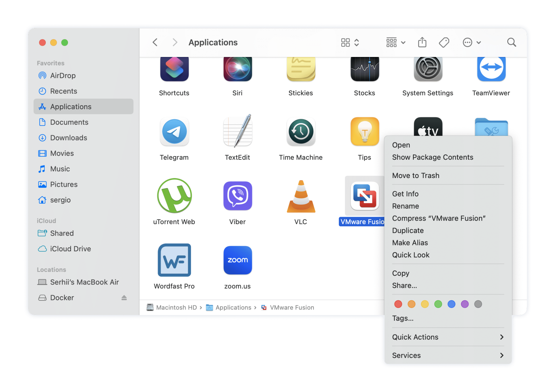Open the Telegram app icon

174,132
